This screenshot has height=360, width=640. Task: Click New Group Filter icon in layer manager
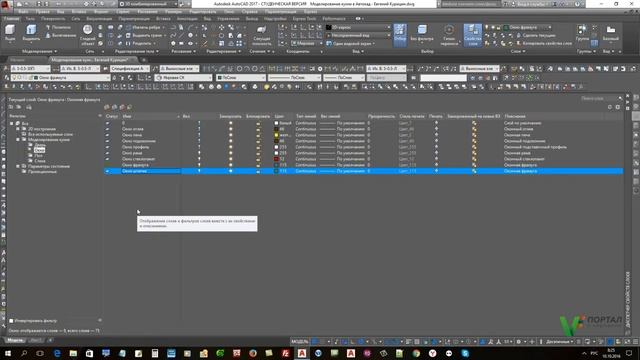click(19, 107)
